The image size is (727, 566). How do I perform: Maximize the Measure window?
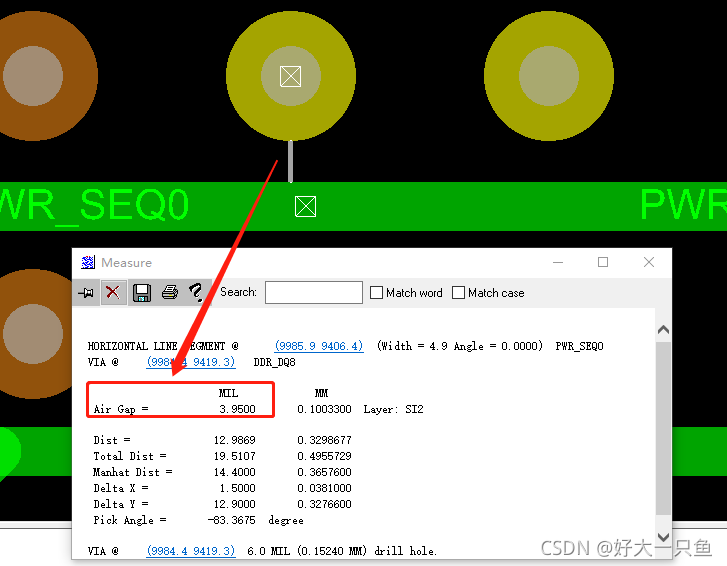point(603,263)
